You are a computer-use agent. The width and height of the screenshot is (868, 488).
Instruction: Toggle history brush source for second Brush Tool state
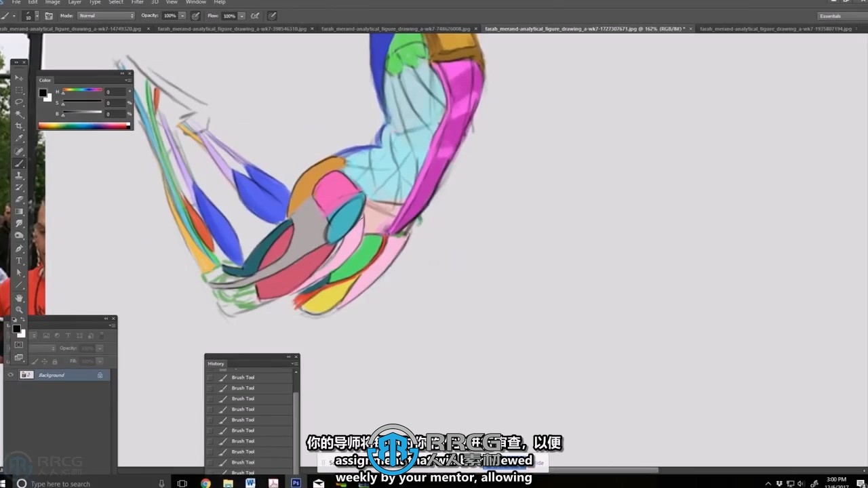tap(210, 388)
